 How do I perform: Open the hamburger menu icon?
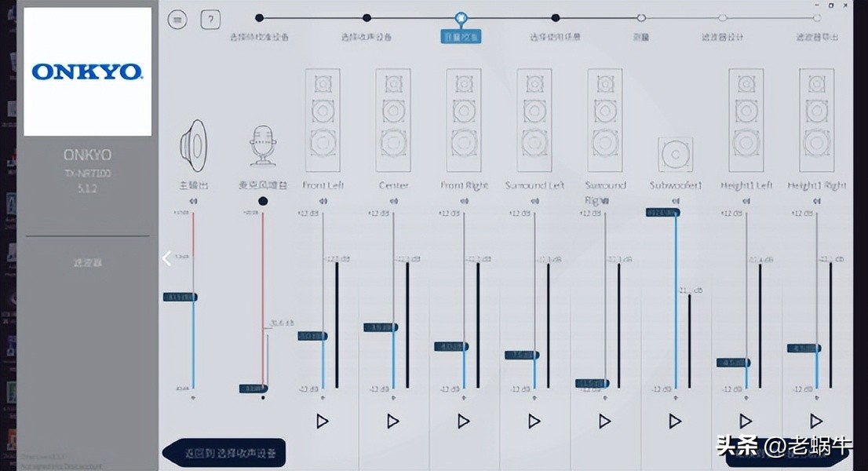click(177, 20)
